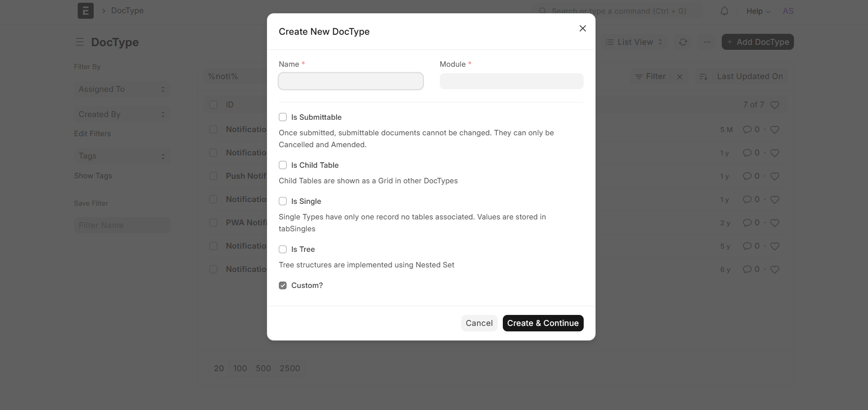This screenshot has height=410, width=868.
Task: Uncheck the Custom? checkbox
Action: tap(283, 285)
